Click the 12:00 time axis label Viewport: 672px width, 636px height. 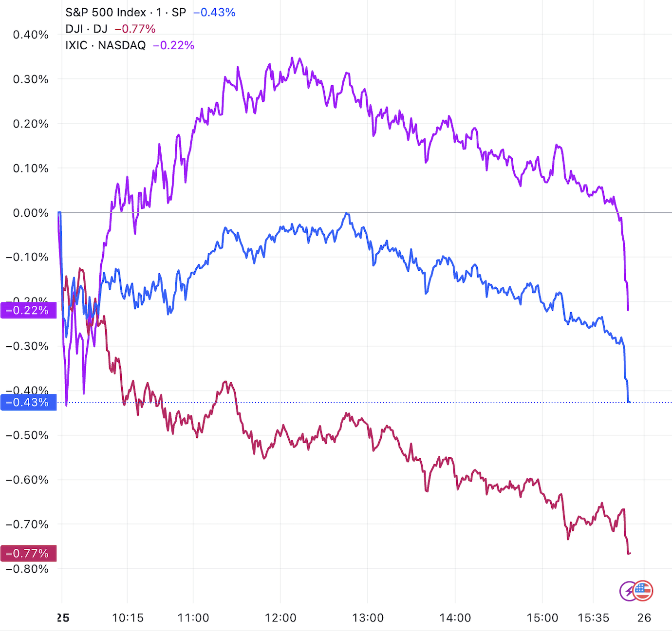click(280, 618)
